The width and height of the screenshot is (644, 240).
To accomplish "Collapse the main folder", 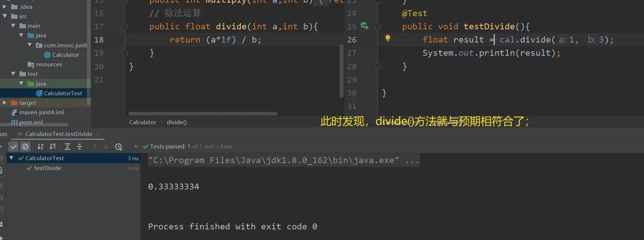I will point(13,26).
